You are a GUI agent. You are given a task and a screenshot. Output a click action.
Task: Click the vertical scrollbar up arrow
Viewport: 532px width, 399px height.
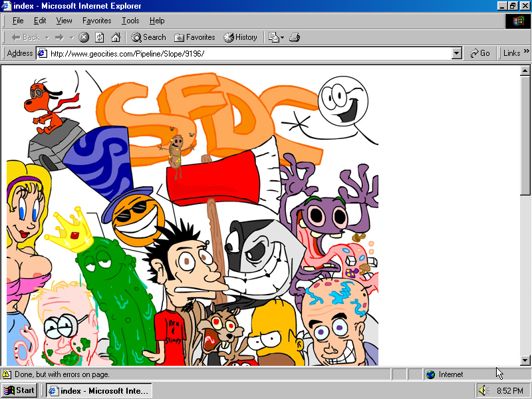[525, 71]
